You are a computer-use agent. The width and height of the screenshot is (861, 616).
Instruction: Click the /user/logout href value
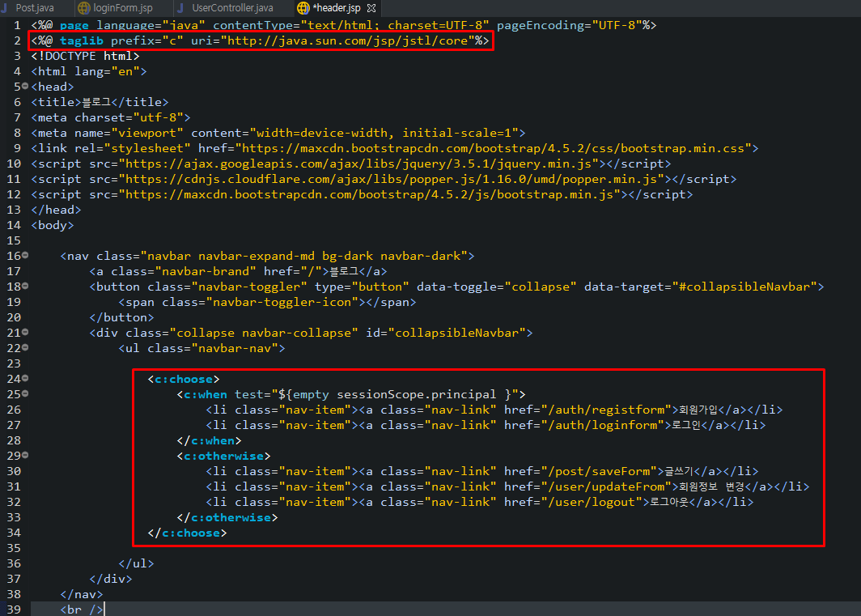click(592, 502)
